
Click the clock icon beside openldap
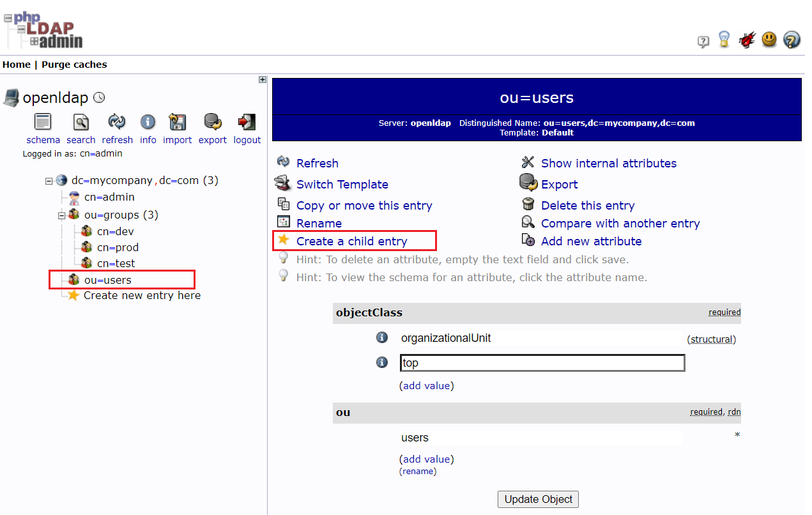[x=99, y=97]
